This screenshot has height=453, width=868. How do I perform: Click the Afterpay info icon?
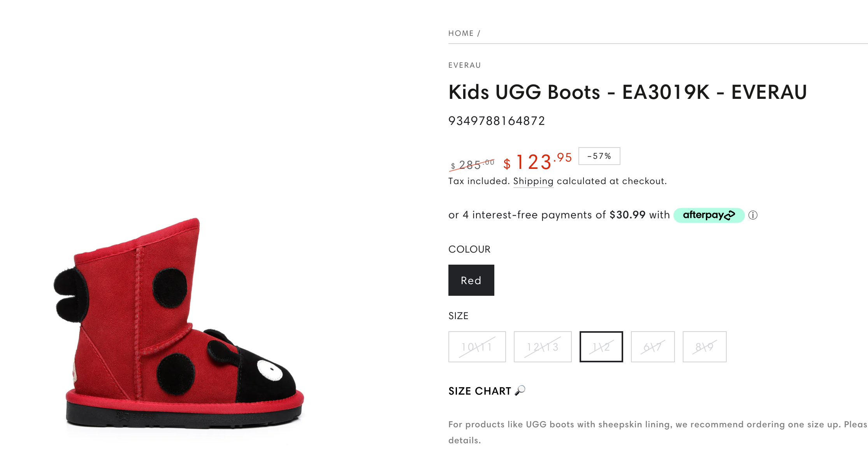(753, 215)
